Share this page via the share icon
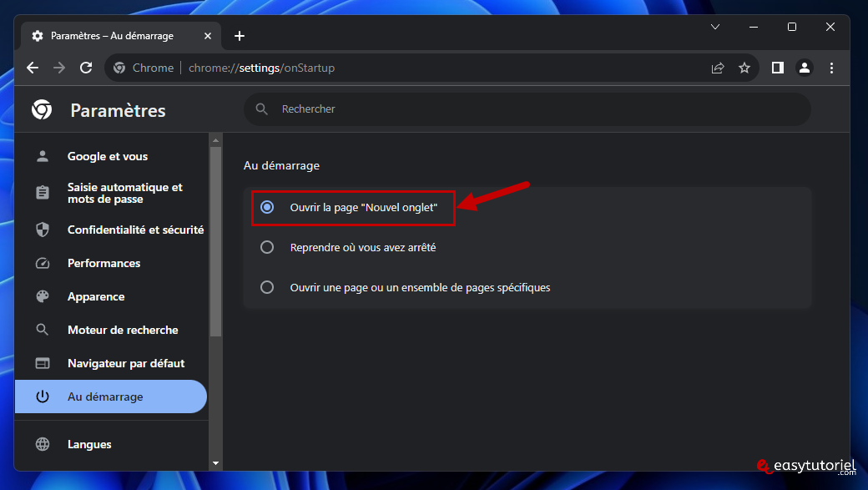 (x=718, y=68)
